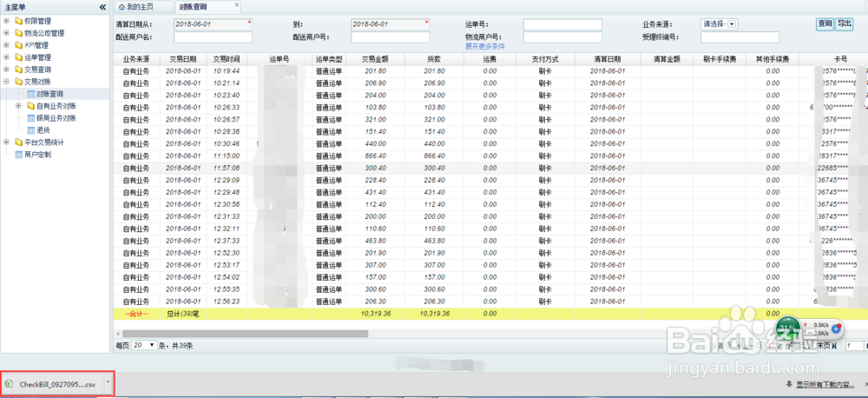
Task: Expand the KP管理 tree node
Action: point(6,45)
